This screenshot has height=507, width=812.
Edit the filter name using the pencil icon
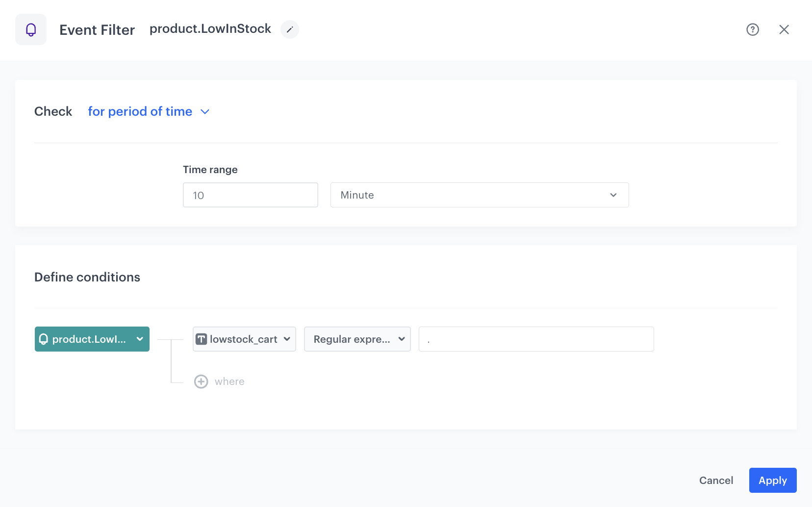coord(289,29)
